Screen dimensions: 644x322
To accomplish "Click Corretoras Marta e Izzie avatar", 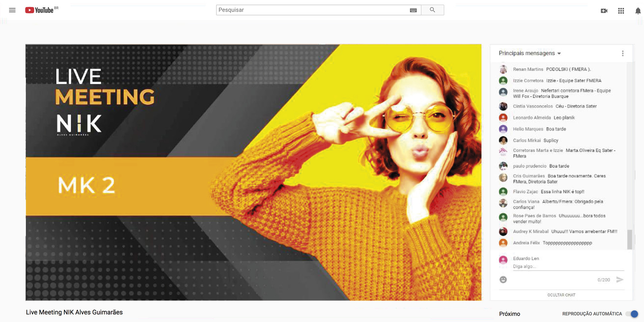I will pos(503,152).
